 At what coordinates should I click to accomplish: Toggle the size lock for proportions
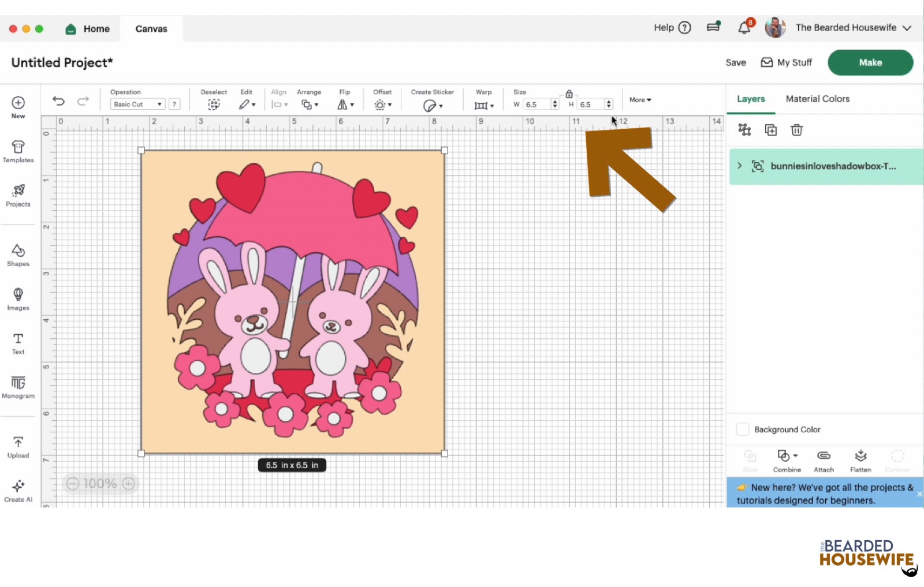569,93
